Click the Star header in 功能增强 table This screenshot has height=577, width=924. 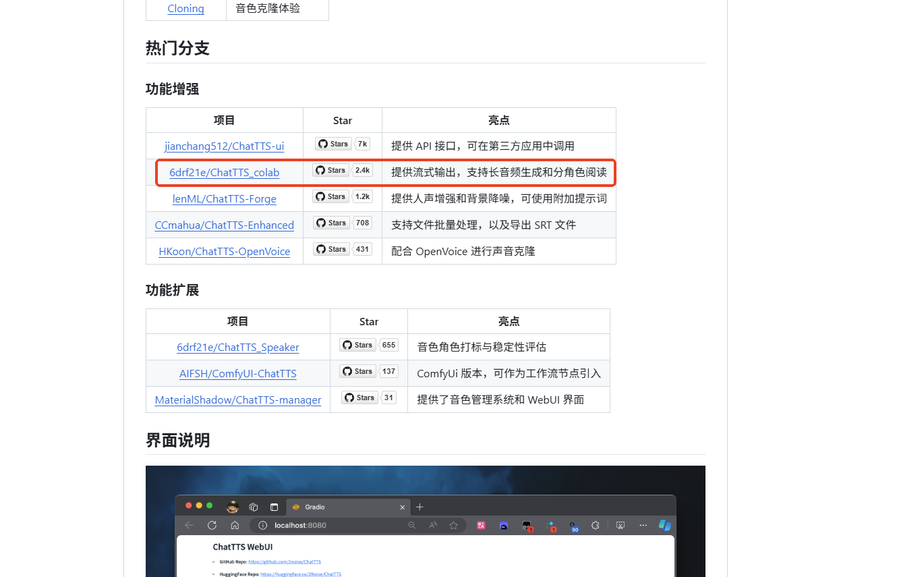(343, 120)
